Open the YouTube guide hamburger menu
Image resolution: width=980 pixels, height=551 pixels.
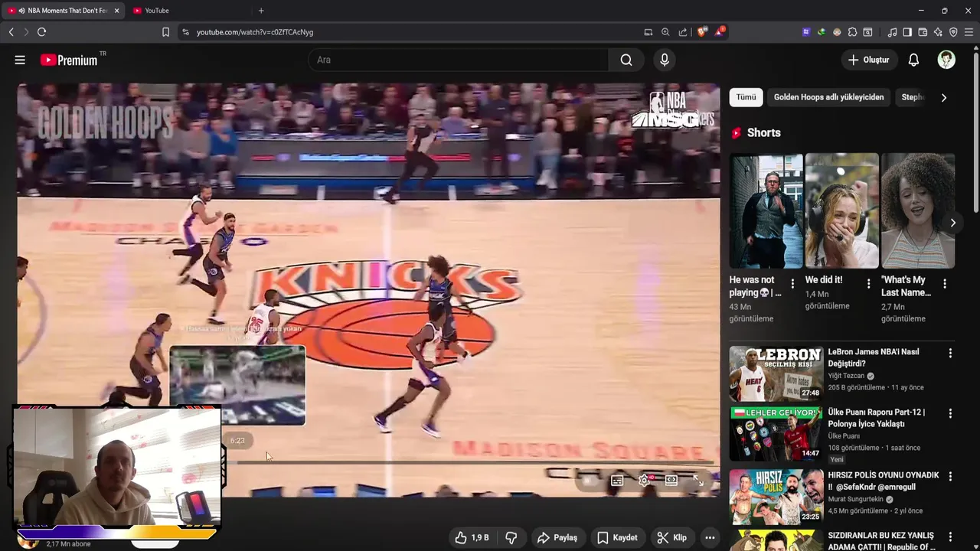20,60
